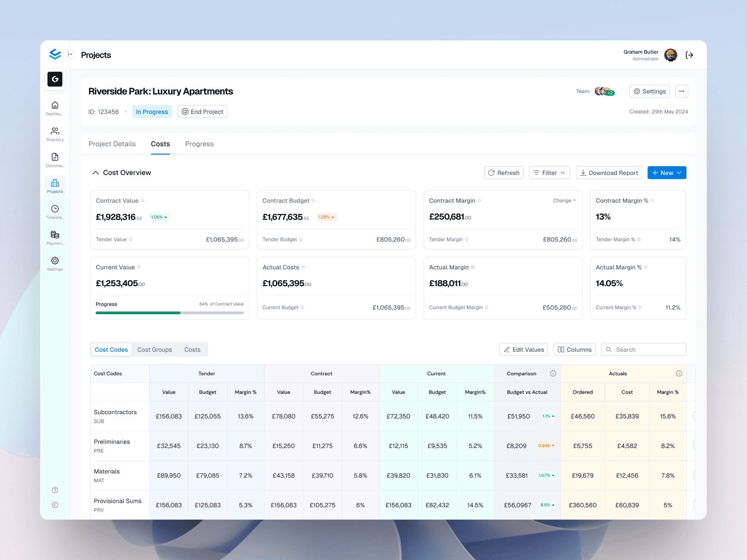Click the logout icon top right
747x560 pixels.
coord(689,55)
